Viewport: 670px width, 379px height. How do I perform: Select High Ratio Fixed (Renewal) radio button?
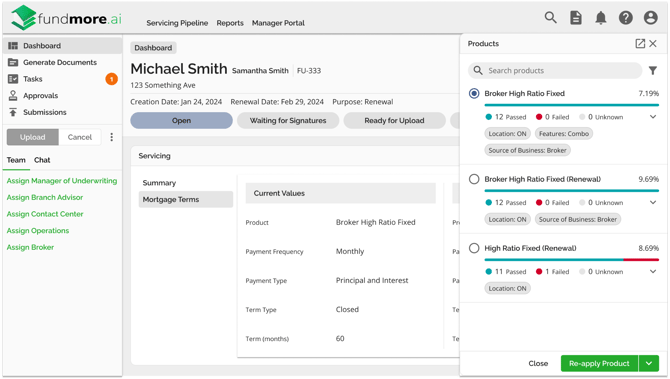coord(474,248)
